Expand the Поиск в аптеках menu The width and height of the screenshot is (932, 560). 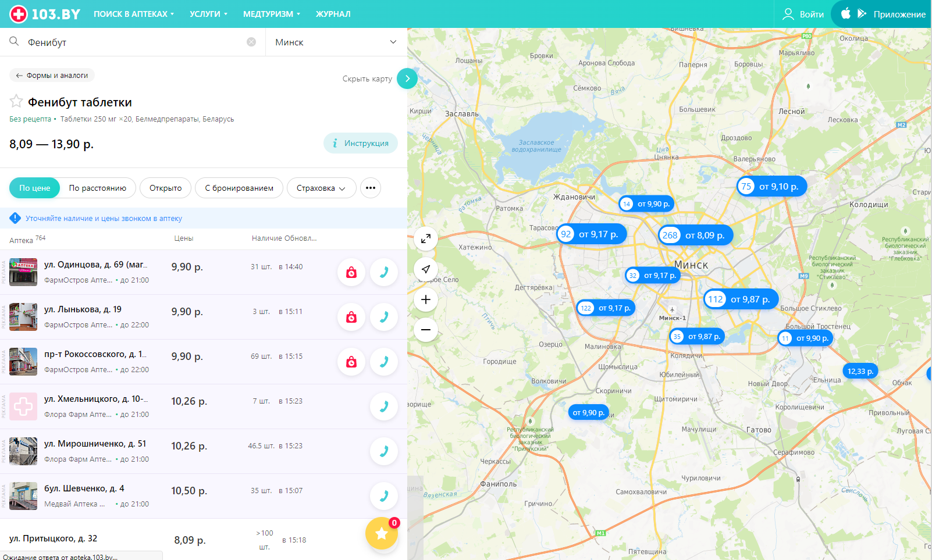[x=133, y=14]
